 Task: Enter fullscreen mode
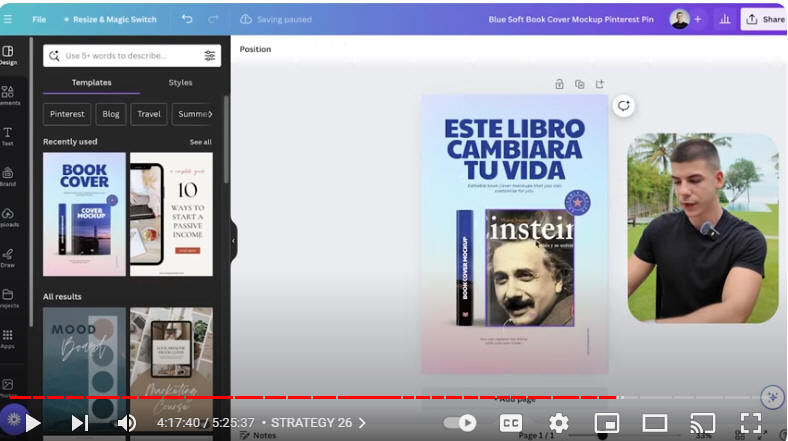[x=750, y=423]
